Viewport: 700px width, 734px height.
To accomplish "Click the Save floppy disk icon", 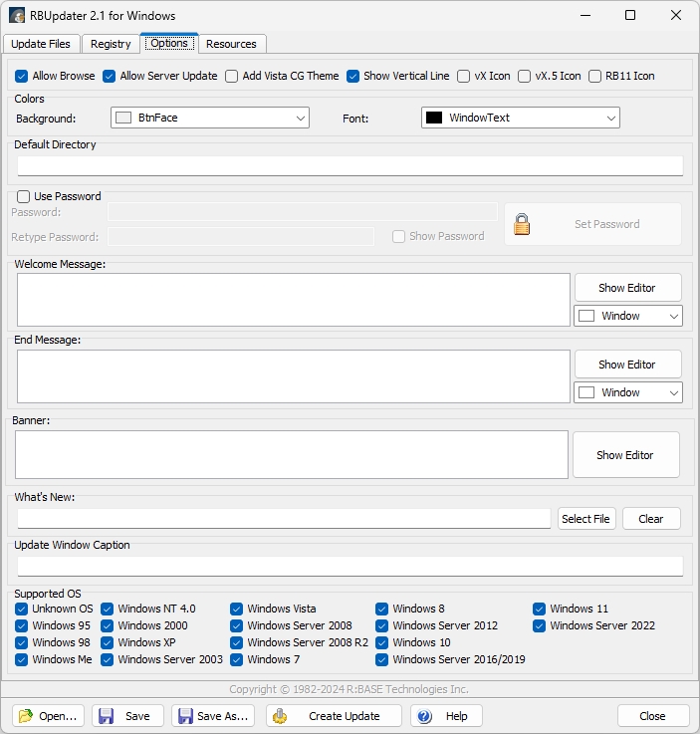I will click(x=106, y=716).
